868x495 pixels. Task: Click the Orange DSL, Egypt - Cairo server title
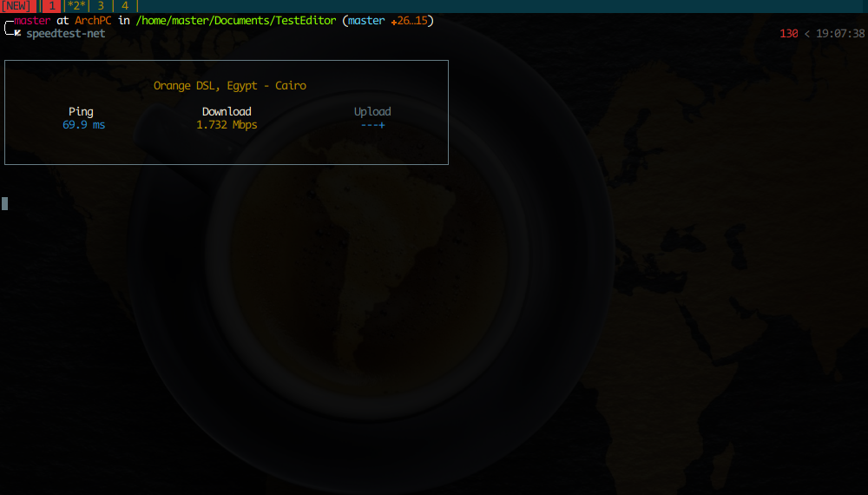point(229,86)
